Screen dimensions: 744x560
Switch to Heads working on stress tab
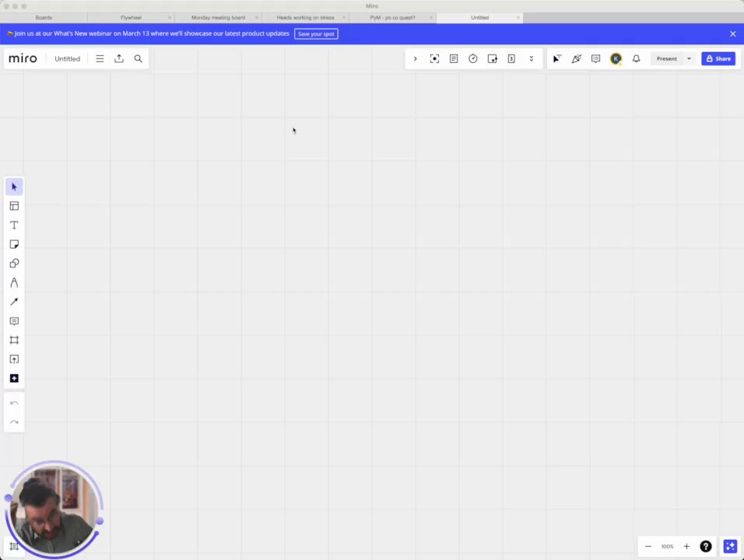pos(306,18)
